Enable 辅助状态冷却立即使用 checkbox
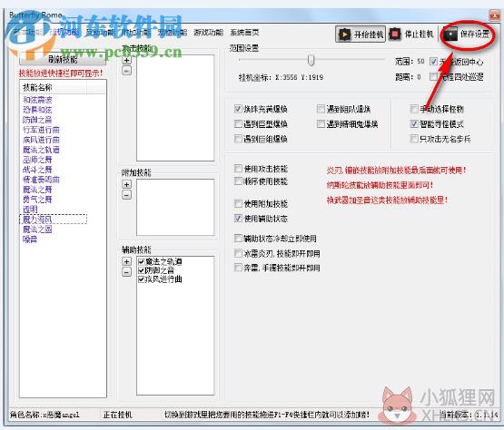Viewport: 504px width, 430px height. (x=238, y=239)
